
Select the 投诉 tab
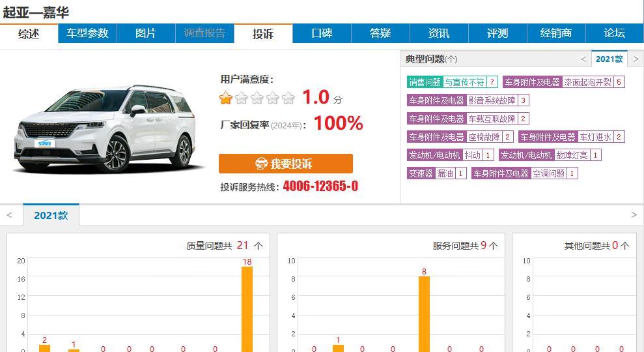pos(263,34)
